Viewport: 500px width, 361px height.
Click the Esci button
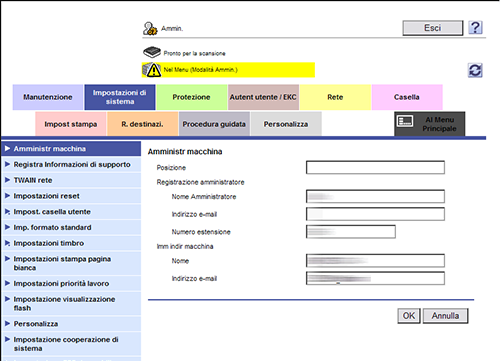433,28
